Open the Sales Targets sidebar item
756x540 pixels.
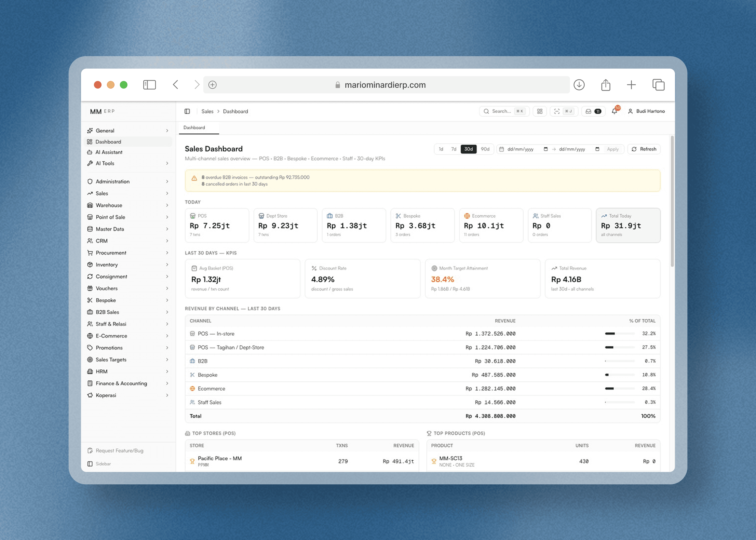pyautogui.click(x=128, y=360)
